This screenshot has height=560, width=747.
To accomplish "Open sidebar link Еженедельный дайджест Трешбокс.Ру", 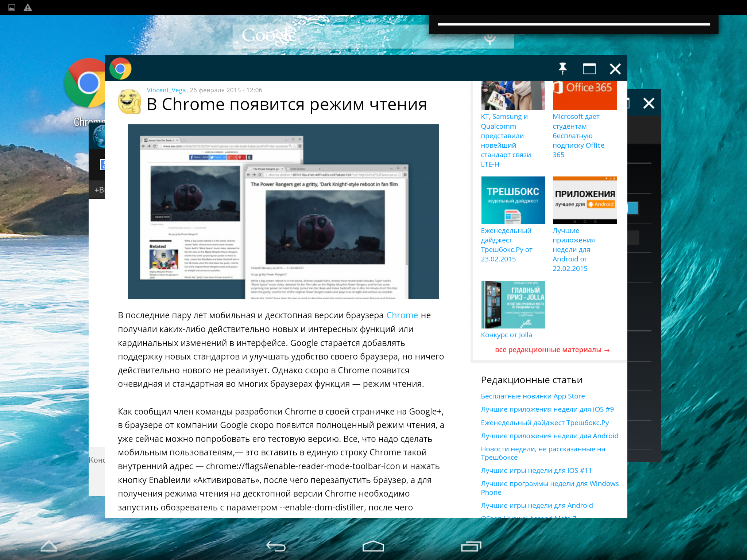I will click(545, 423).
